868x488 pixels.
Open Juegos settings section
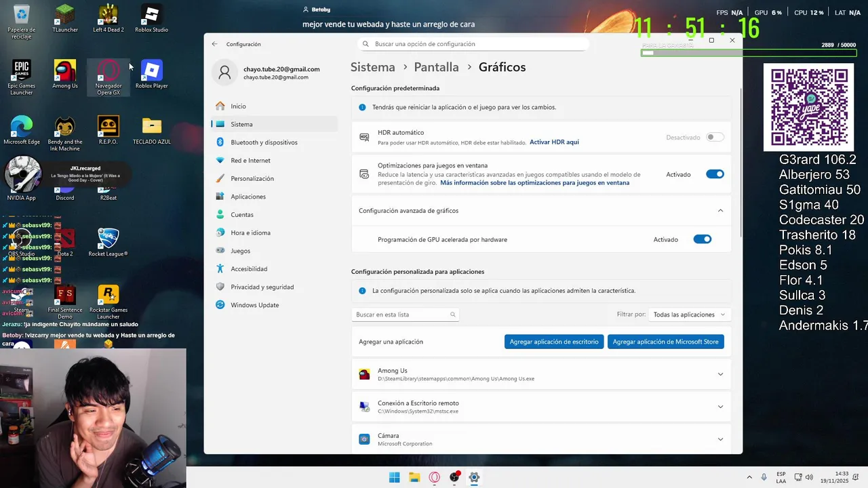tap(275, 251)
